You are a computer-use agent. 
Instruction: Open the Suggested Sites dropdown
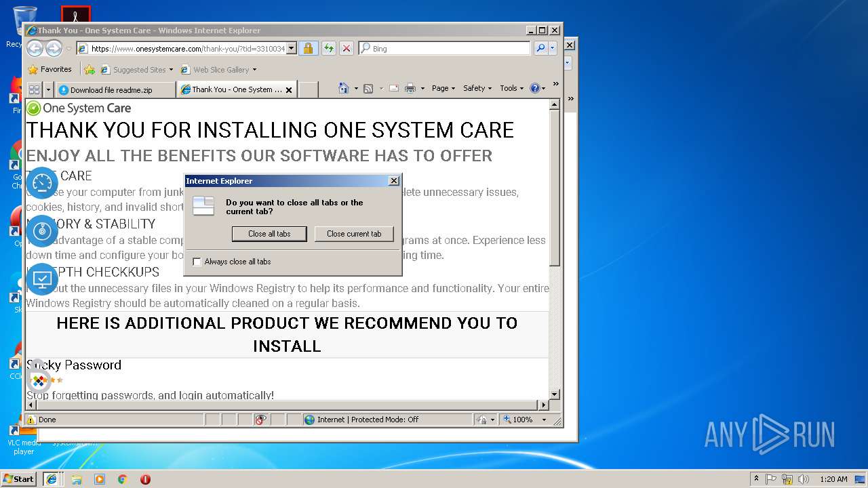(171, 70)
